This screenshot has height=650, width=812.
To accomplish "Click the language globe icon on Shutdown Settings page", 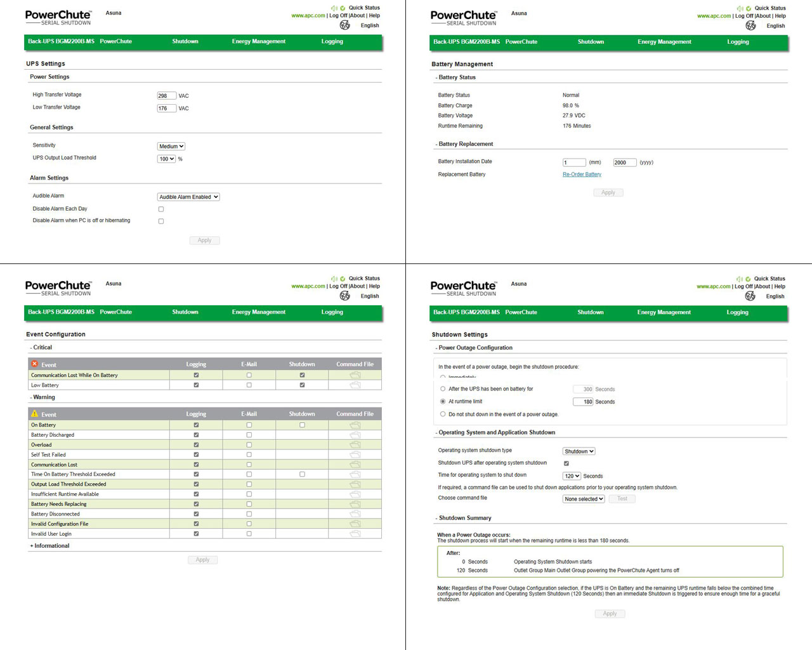I will pyautogui.click(x=750, y=296).
